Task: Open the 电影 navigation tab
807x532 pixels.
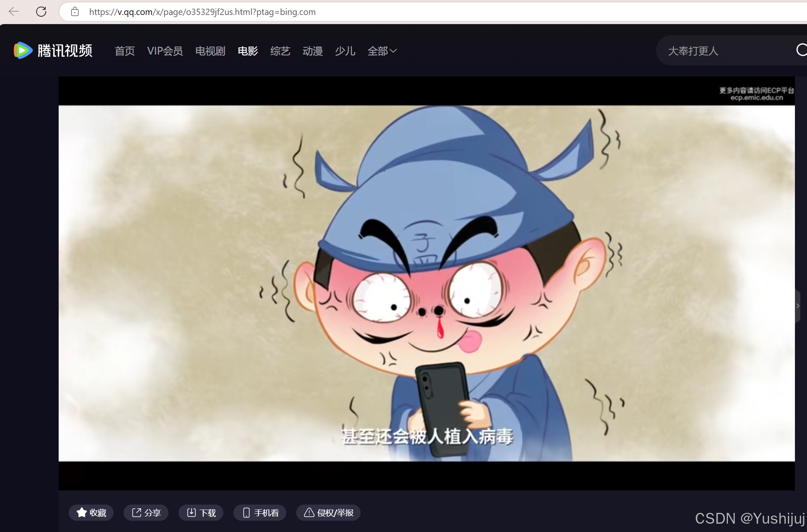Action: click(248, 51)
